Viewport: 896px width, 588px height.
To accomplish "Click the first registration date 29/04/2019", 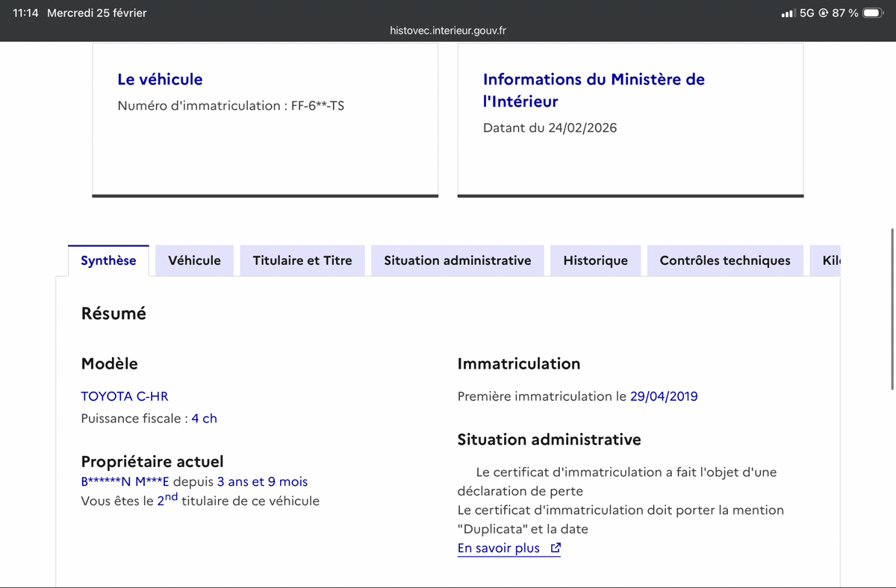I will (x=663, y=396).
